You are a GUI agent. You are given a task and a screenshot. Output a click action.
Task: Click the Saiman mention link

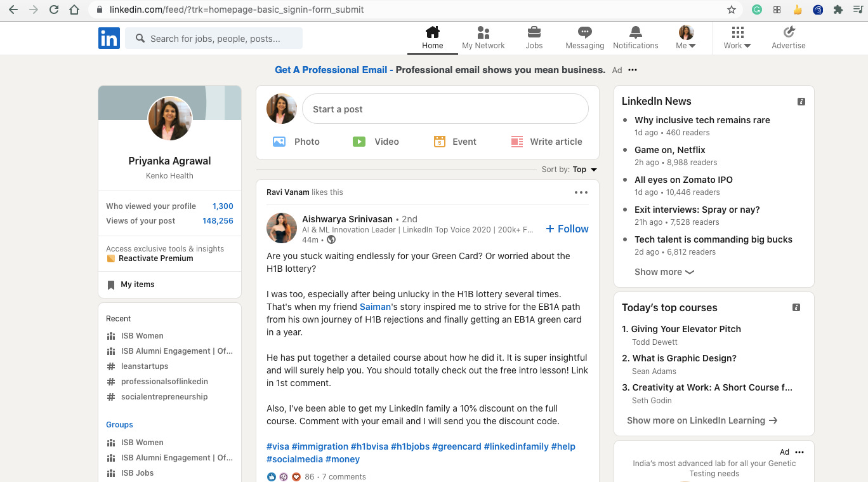coord(375,307)
